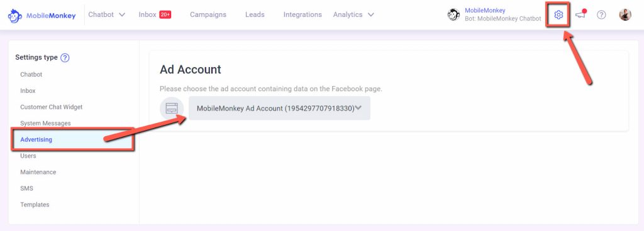
Task: Open the Users settings section
Action: [x=28, y=156]
